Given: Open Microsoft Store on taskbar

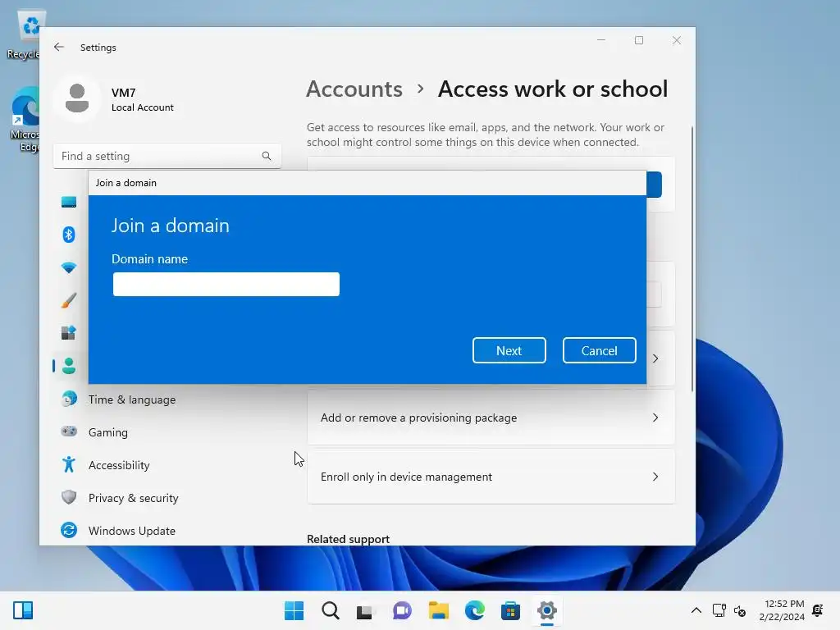Looking at the screenshot, I should point(510,610).
